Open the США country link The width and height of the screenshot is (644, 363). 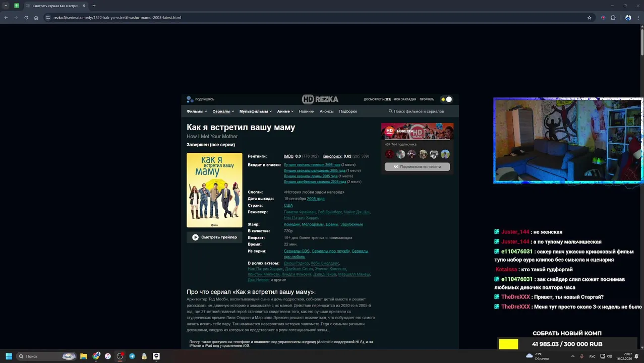pos(288,206)
